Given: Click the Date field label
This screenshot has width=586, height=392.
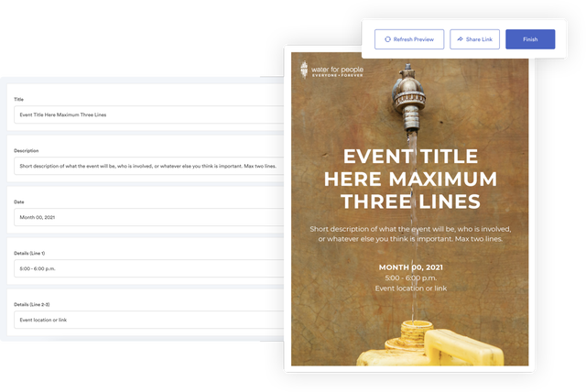Looking at the screenshot, I should (19, 201).
